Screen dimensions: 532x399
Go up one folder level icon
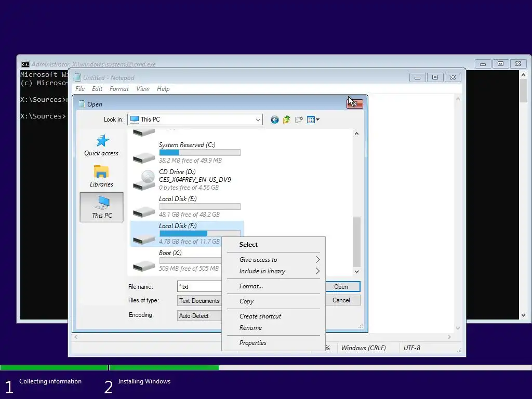287,119
